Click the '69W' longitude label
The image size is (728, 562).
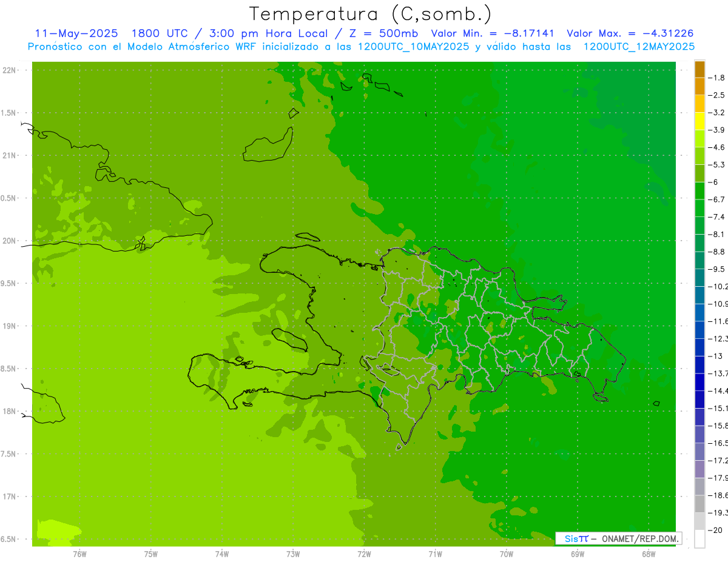coord(578,554)
